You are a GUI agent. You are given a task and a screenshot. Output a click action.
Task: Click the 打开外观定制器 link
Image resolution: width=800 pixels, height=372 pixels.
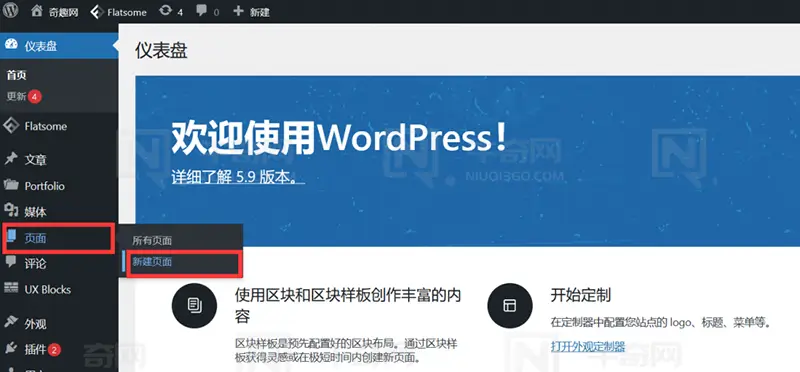tap(588, 346)
